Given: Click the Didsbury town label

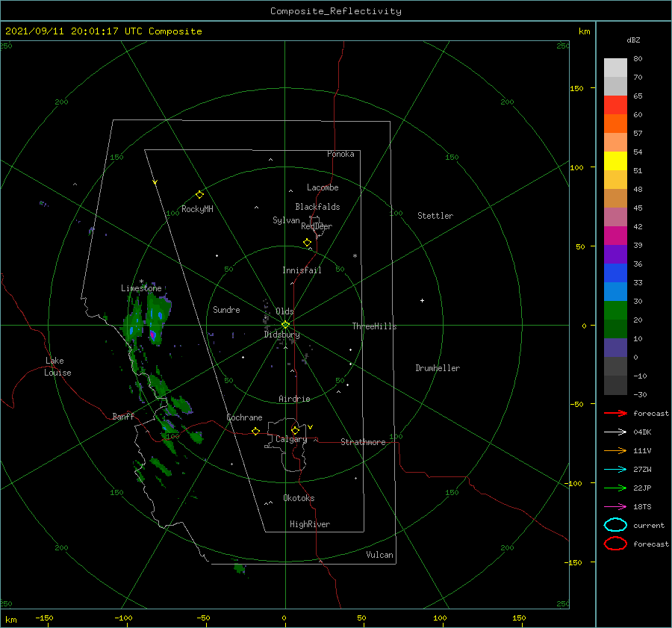Looking at the screenshot, I should tap(281, 335).
